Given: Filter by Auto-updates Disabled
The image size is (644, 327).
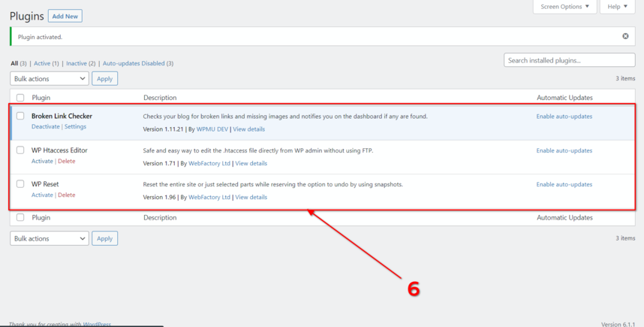Looking at the screenshot, I should point(134,63).
